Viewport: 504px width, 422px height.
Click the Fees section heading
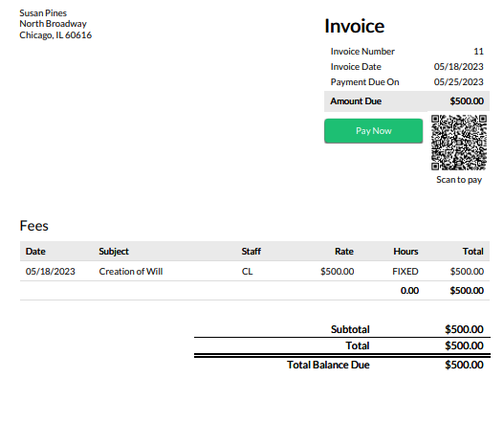tap(33, 226)
